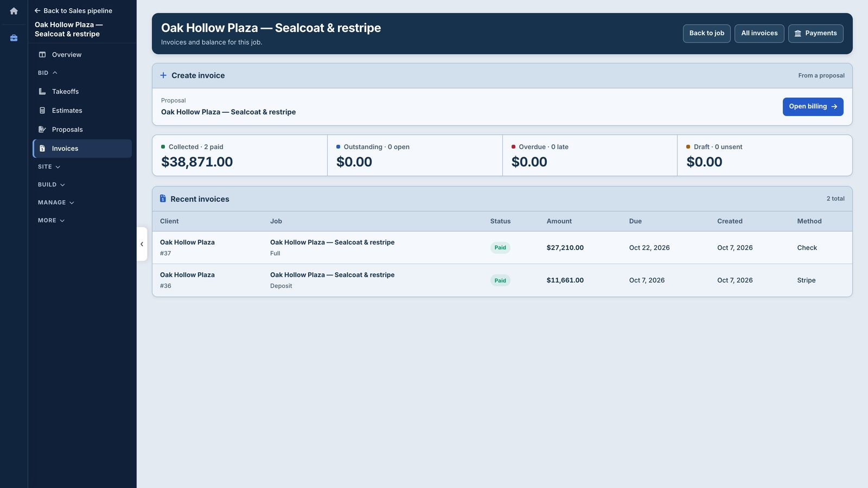Click the Overview panel icon
This screenshot has width=868, height=488.
[x=42, y=55]
